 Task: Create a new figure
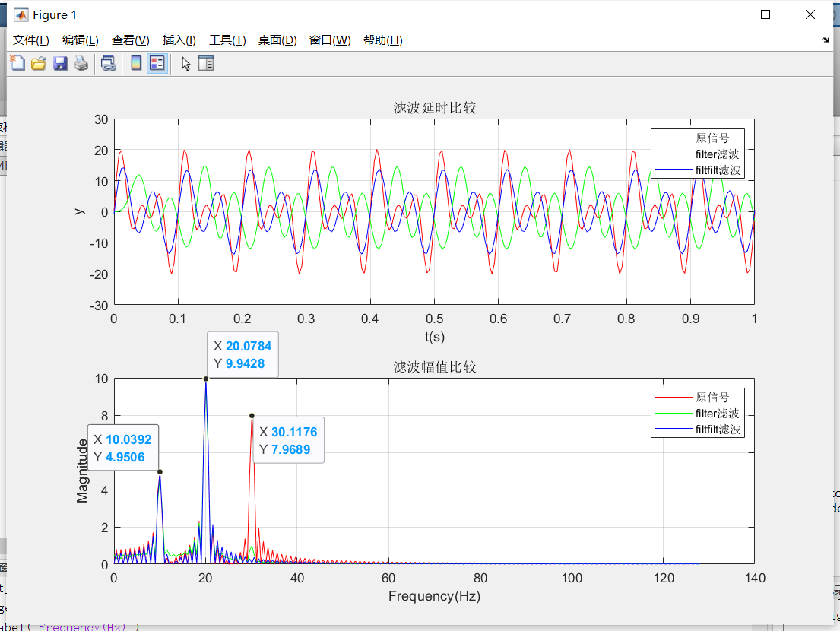(17, 63)
